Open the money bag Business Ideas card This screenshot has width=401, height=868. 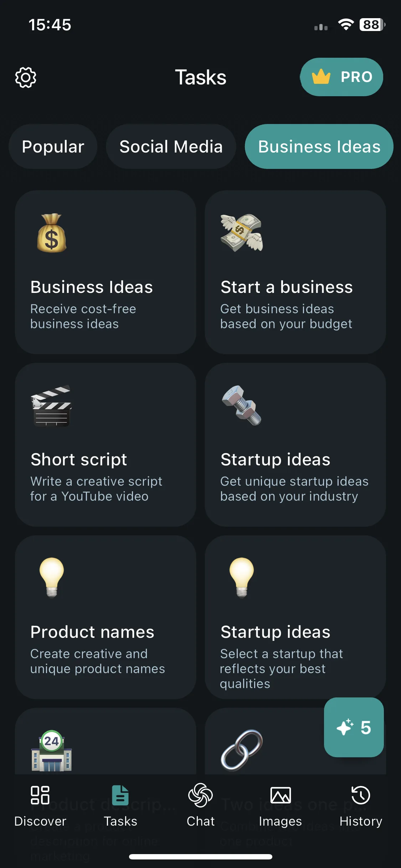[x=106, y=272]
